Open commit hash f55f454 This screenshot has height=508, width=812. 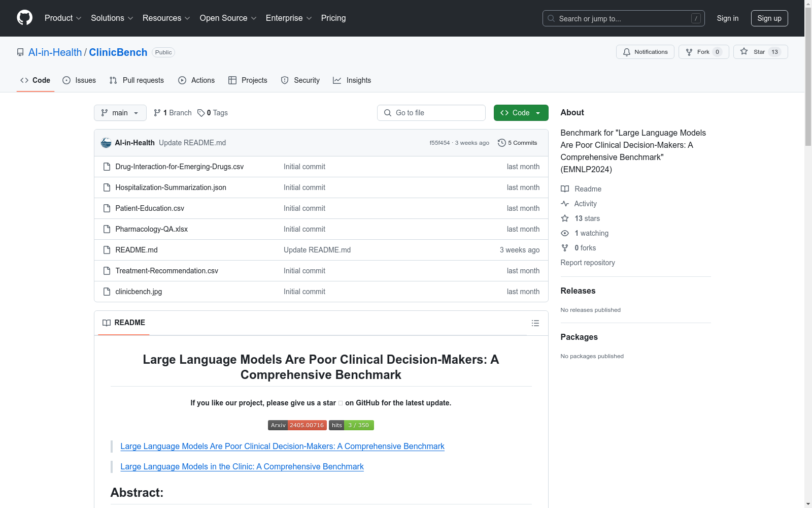pyautogui.click(x=439, y=143)
